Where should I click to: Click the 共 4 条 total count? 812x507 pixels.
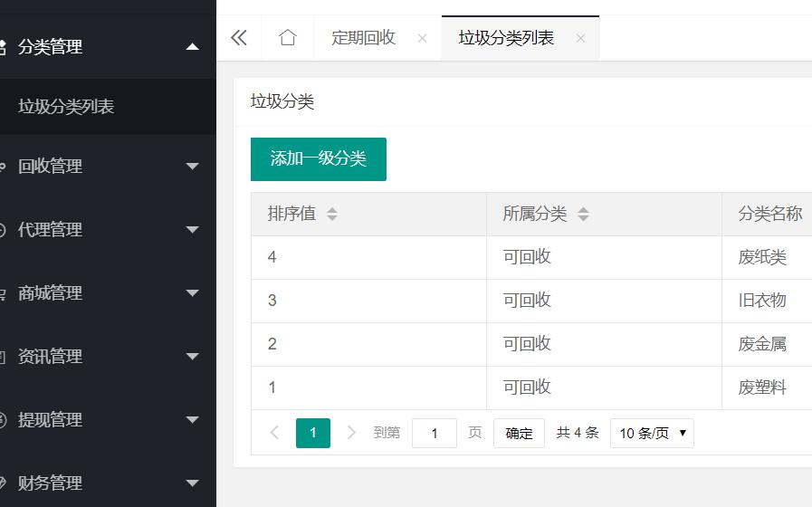(x=578, y=433)
